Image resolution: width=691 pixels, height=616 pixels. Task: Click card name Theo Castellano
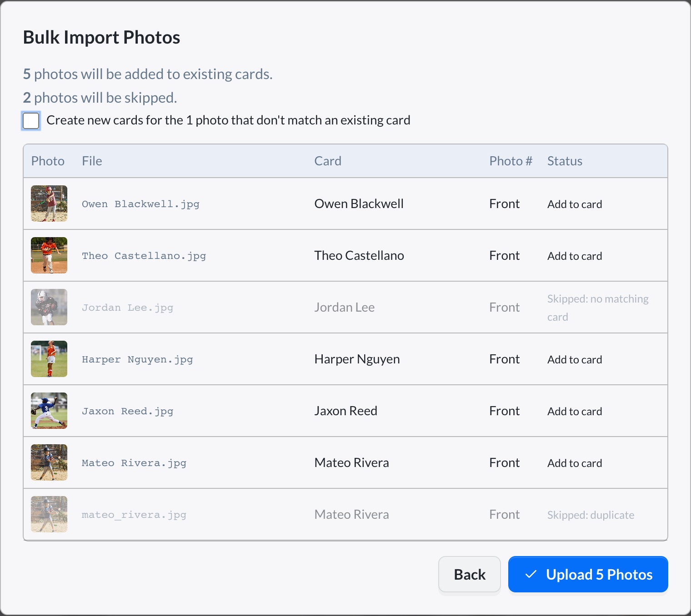[x=359, y=255]
